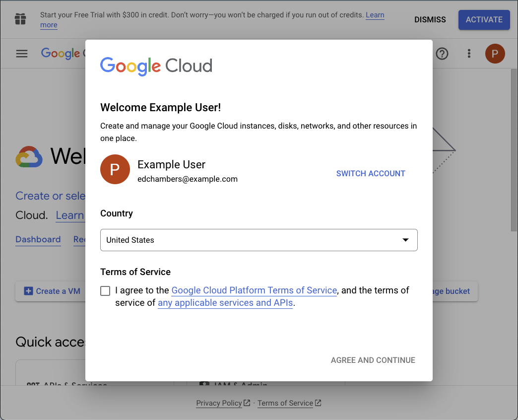Screen dimensions: 518x420
Task: Click the edchambers@example.com email text
Action: click(188, 179)
